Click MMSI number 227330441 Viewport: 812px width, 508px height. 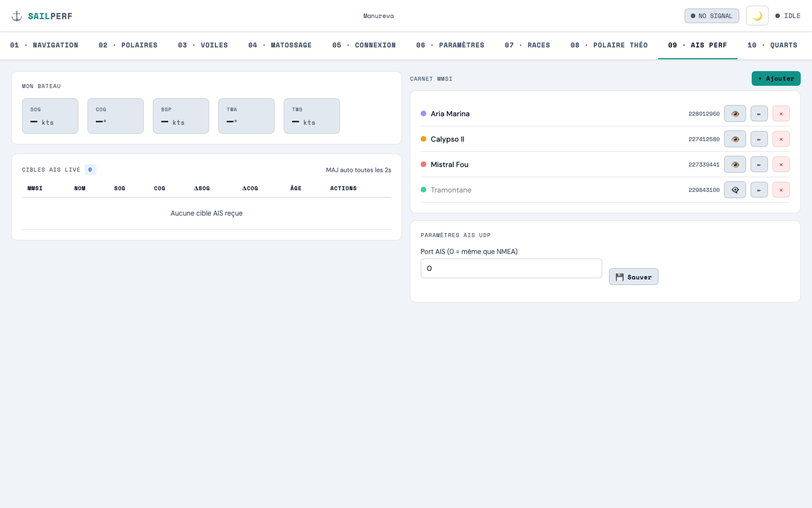tap(704, 165)
